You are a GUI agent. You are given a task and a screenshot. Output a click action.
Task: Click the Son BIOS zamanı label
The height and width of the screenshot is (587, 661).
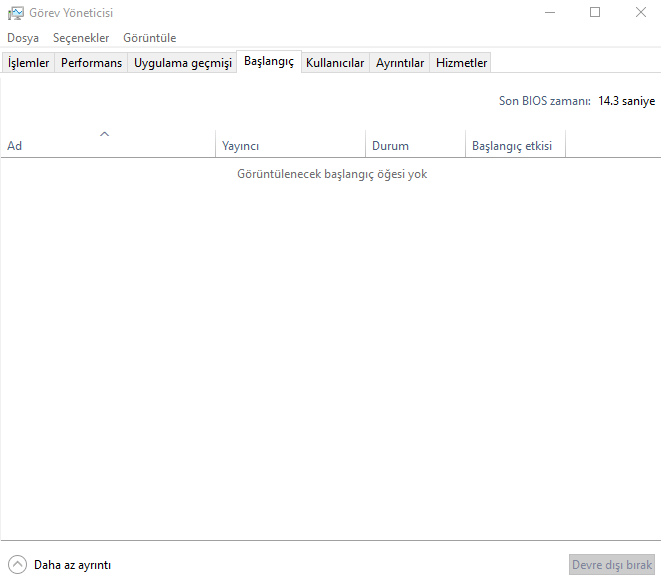click(545, 101)
